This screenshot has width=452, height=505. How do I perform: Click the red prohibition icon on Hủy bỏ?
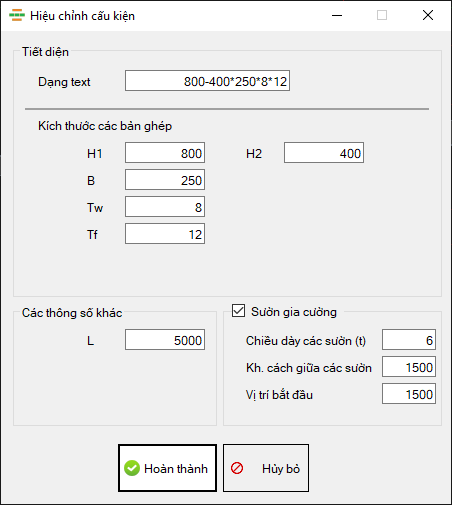[x=237, y=468]
